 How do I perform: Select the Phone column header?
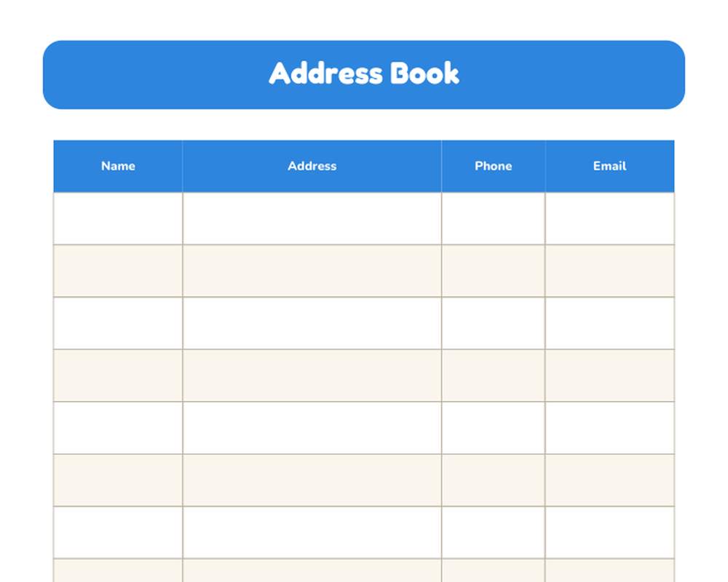coord(493,166)
